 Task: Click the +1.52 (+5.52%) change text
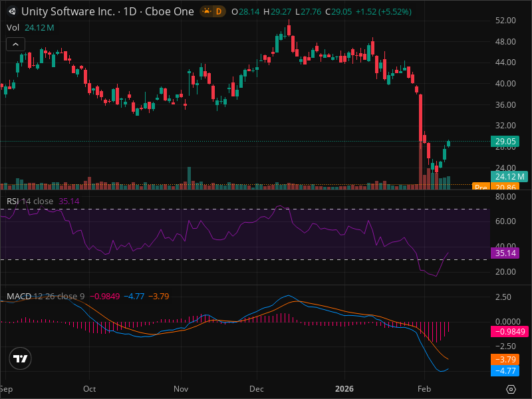(384, 12)
